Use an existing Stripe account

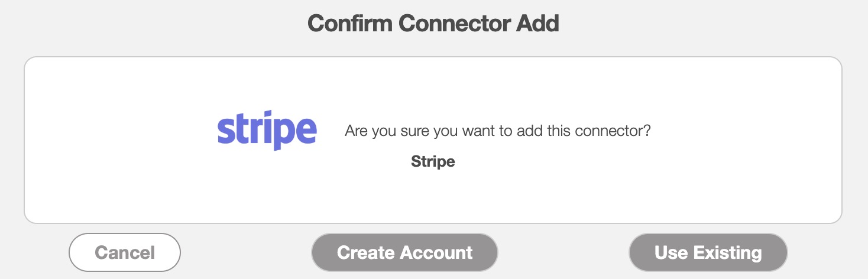(x=708, y=252)
